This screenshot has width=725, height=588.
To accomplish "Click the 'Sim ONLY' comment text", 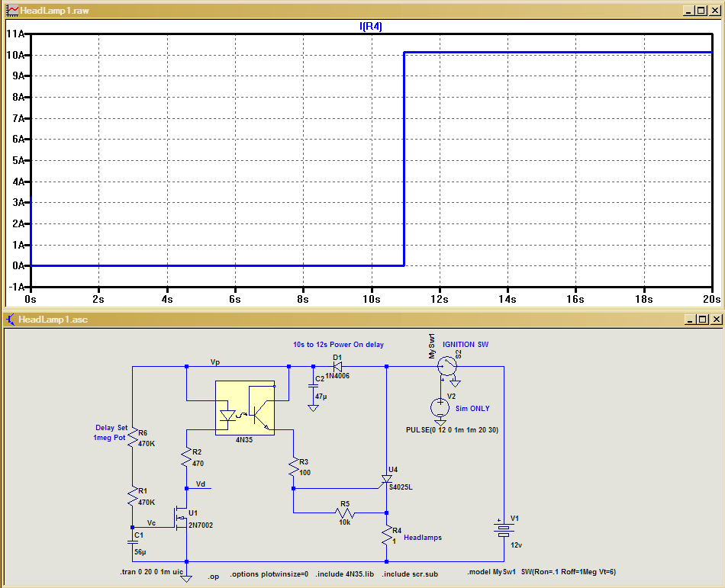I will (472, 409).
